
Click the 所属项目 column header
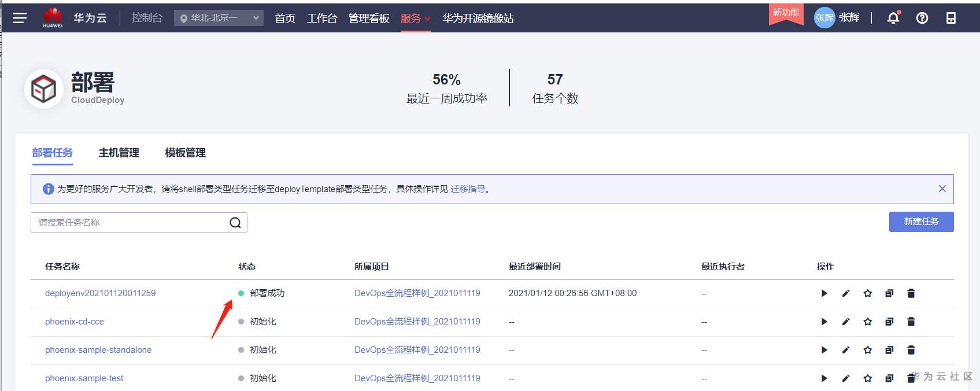click(372, 267)
